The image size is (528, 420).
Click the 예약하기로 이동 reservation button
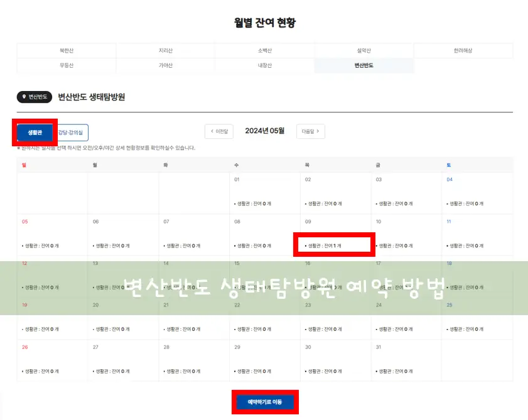(x=265, y=402)
